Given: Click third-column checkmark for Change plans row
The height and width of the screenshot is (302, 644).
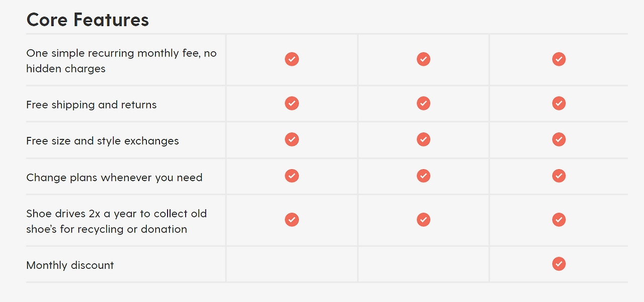Looking at the screenshot, I should pyautogui.click(x=559, y=176).
